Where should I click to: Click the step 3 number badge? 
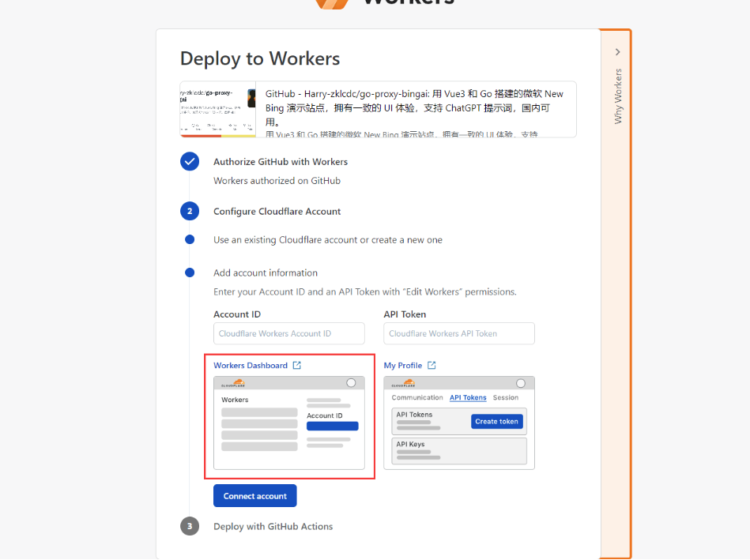pyautogui.click(x=190, y=527)
